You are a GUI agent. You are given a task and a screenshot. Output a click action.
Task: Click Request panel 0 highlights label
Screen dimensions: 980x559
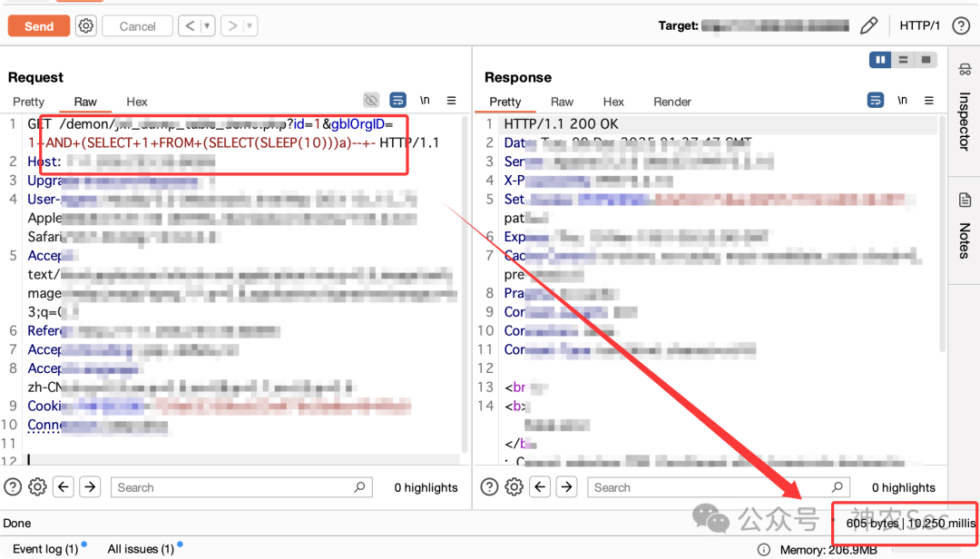tap(426, 487)
